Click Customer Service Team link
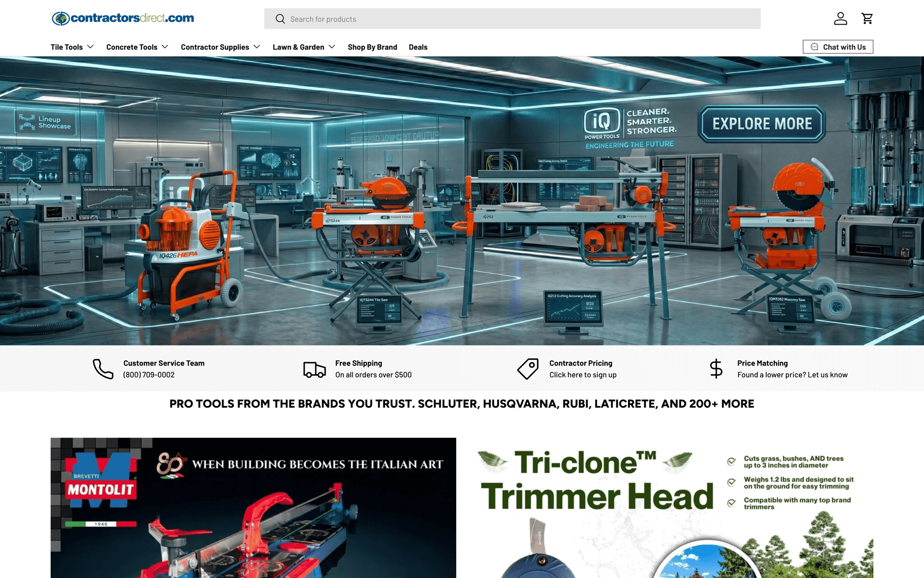The width and height of the screenshot is (924, 578). 164,363
